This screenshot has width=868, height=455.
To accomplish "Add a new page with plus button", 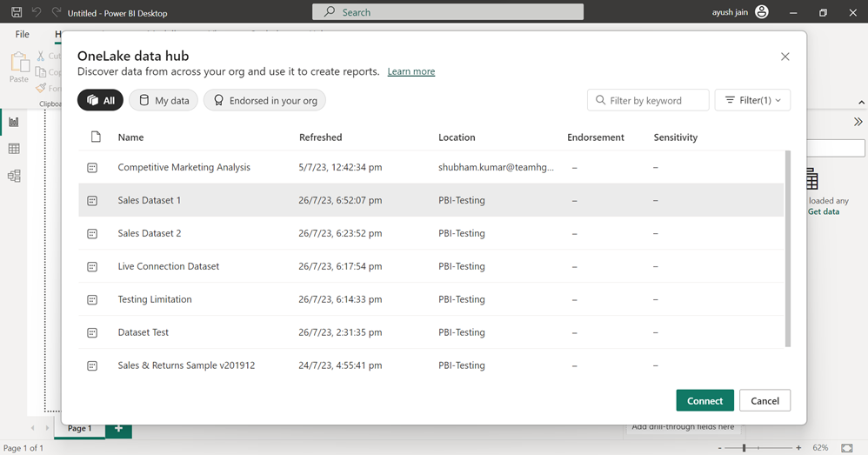I will pyautogui.click(x=118, y=428).
